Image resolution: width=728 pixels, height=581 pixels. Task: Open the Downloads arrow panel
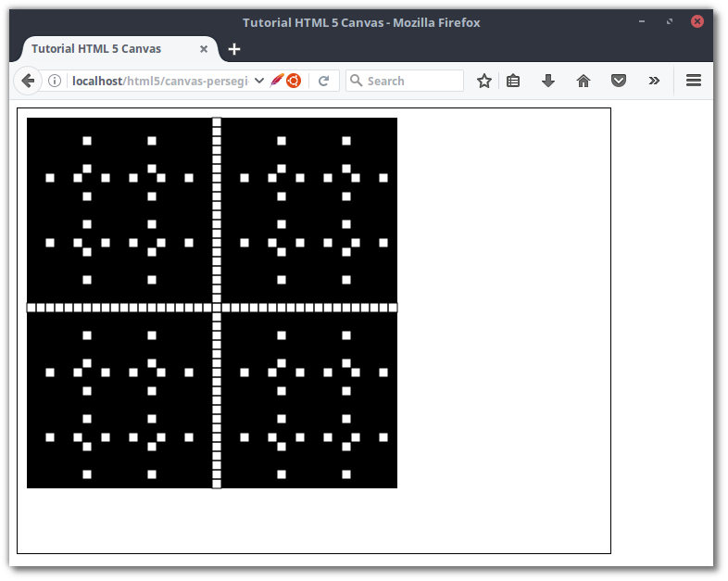pyautogui.click(x=548, y=81)
